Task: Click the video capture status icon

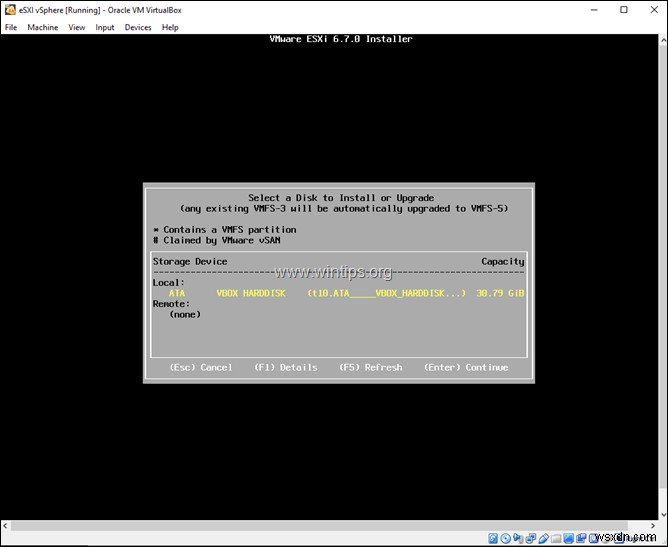Action: 581,538
